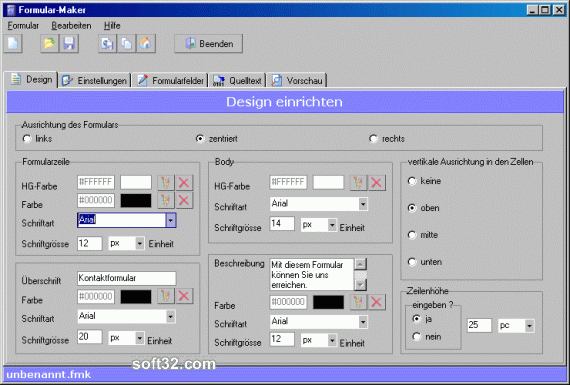Expand Zeilenhöhe unit pc dropdown
Viewport: 570px width, 385px height.
coord(529,326)
